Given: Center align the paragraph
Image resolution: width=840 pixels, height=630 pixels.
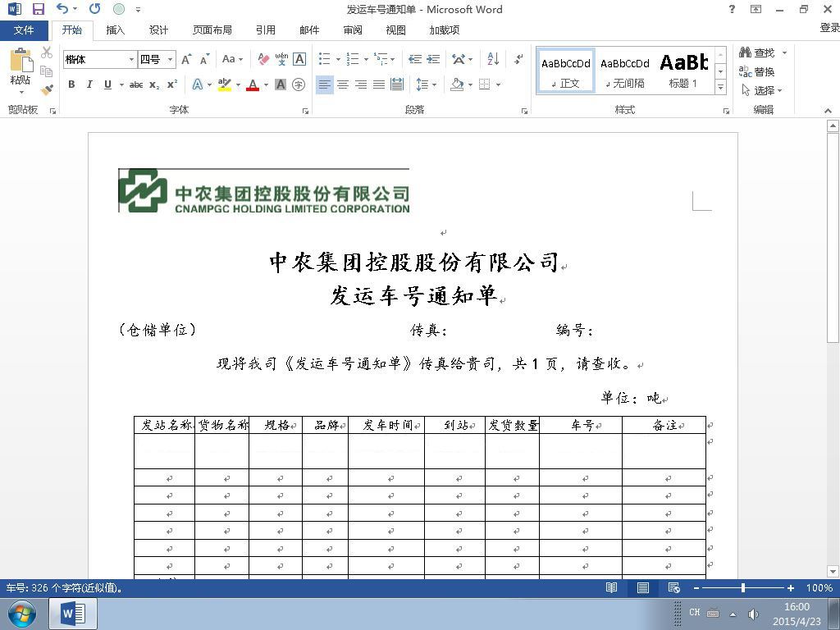Looking at the screenshot, I should (x=343, y=84).
